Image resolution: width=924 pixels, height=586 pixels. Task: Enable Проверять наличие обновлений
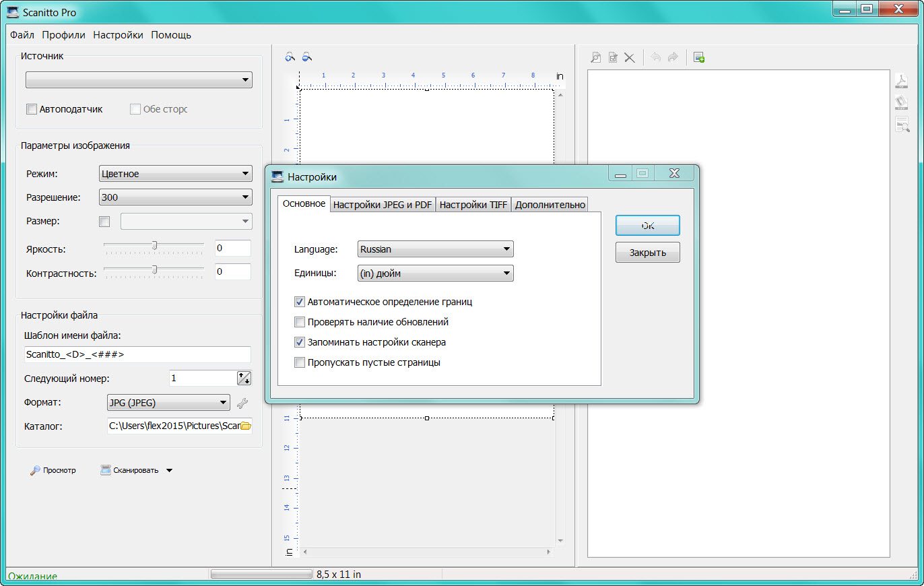click(x=300, y=322)
